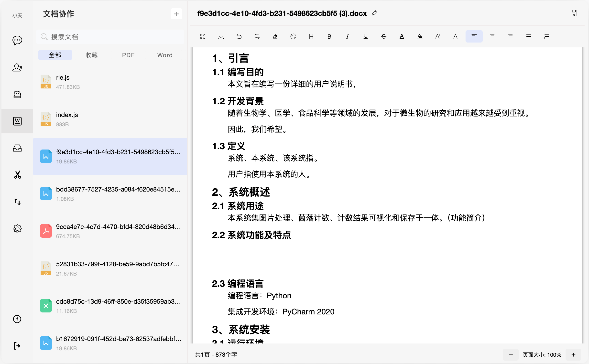
Task: Click the undo arrow icon
Action: pyautogui.click(x=239, y=37)
